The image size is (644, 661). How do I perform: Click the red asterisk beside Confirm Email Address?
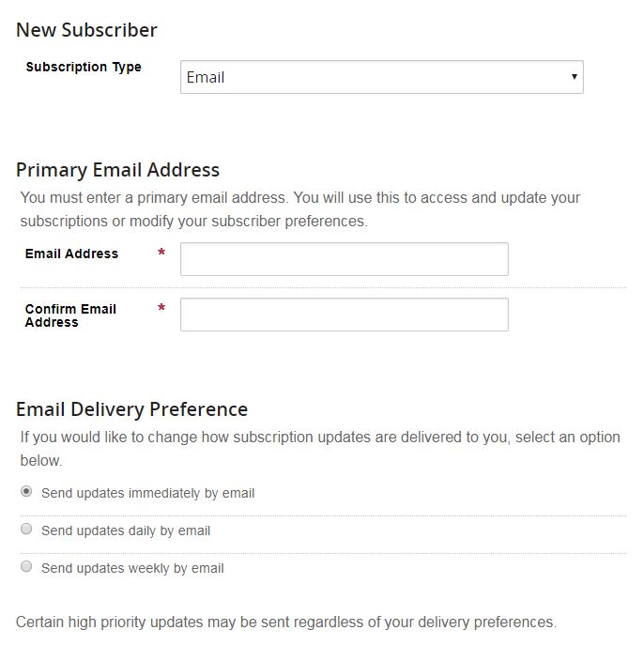pyautogui.click(x=161, y=309)
